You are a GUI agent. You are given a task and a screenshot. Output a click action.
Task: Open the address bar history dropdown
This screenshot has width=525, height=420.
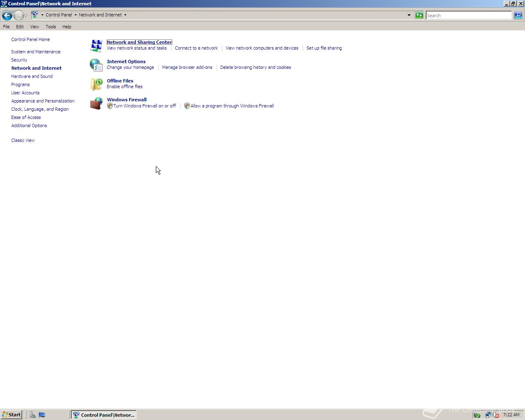[x=409, y=15]
